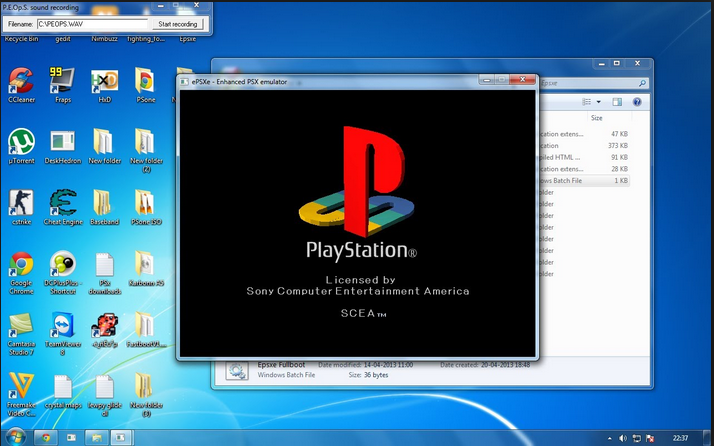Click the taskbar clock showing 22:37

[680, 438]
